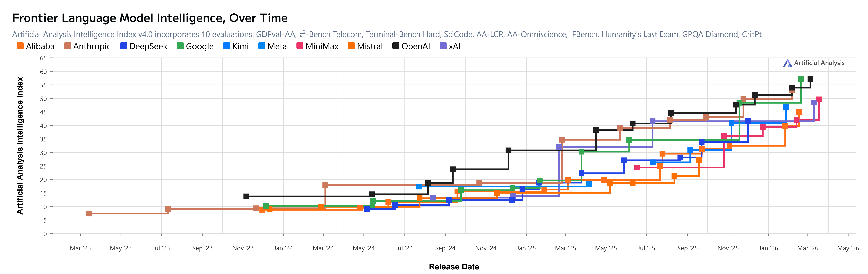Click the Alibaba legend color square
Image resolution: width=868 pixels, height=274 pixels.
[20, 46]
